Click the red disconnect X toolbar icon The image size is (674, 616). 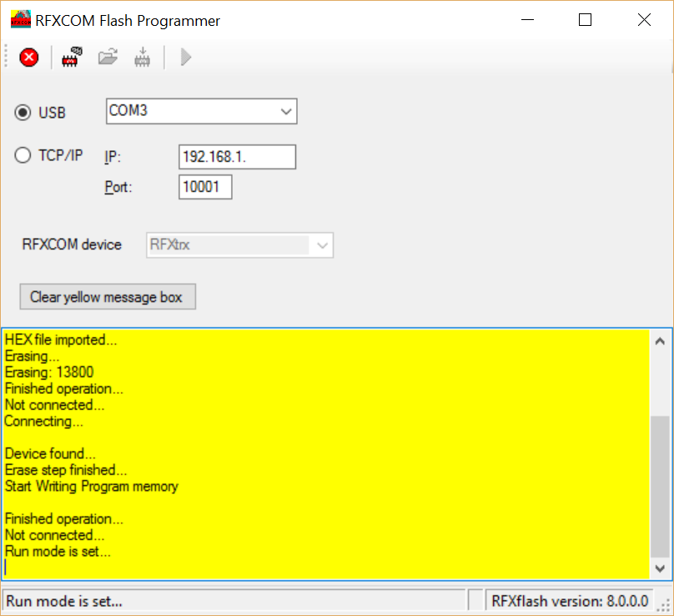click(x=29, y=58)
